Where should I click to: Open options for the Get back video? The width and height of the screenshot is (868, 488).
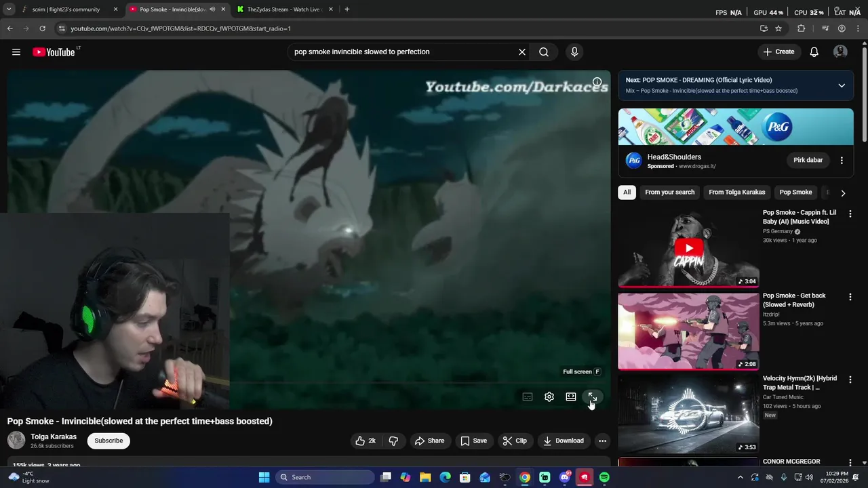click(850, 297)
